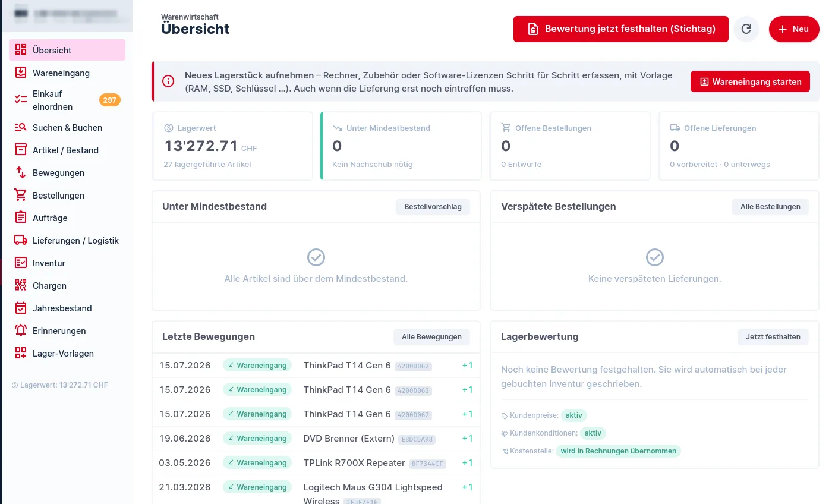This screenshot has height=504, width=832.
Task: Click the Chargen QR code icon
Action: [21, 285]
